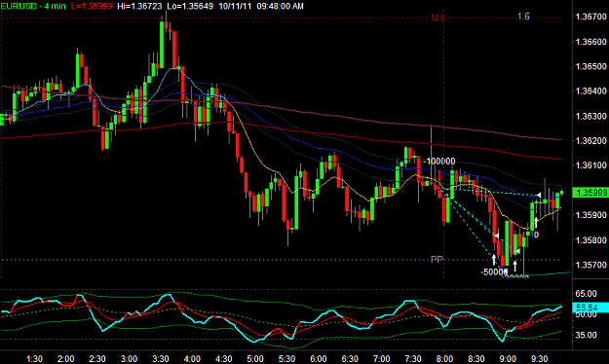This screenshot has height=364, width=609.
Task: Click the L=1.35999 last price readout
Action: click(92, 6)
